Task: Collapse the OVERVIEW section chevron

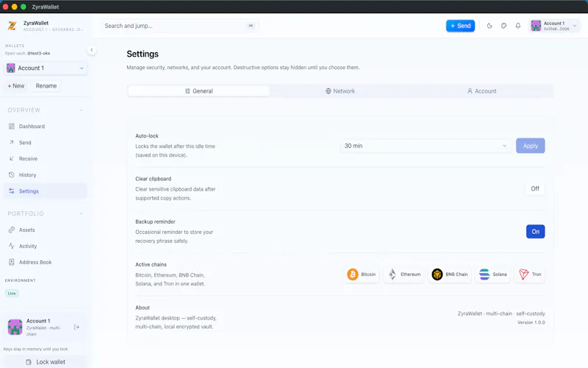Action: tap(81, 110)
